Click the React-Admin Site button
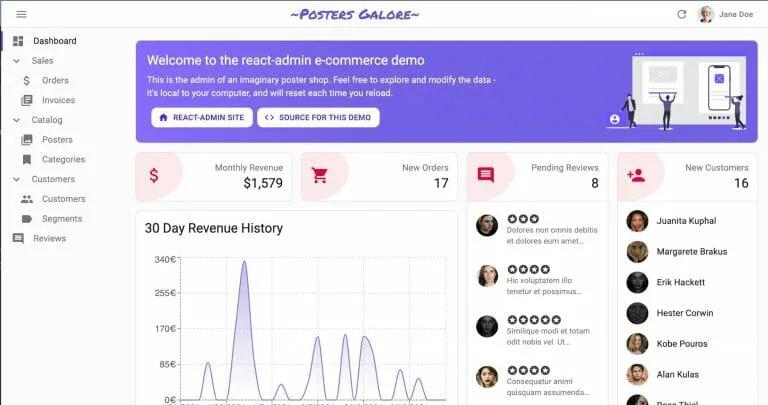The height and width of the screenshot is (405, 768). point(202,117)
